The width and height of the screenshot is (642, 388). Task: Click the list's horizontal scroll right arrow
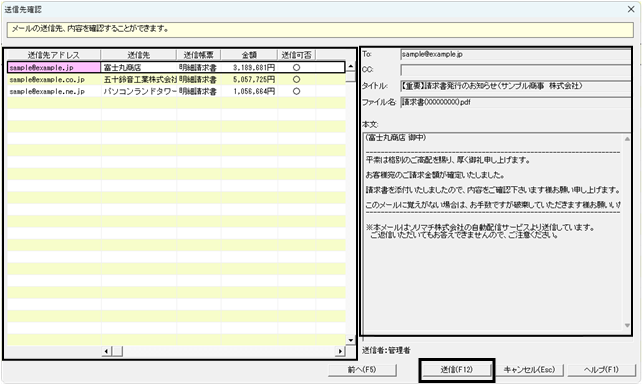tap(340, 351)
